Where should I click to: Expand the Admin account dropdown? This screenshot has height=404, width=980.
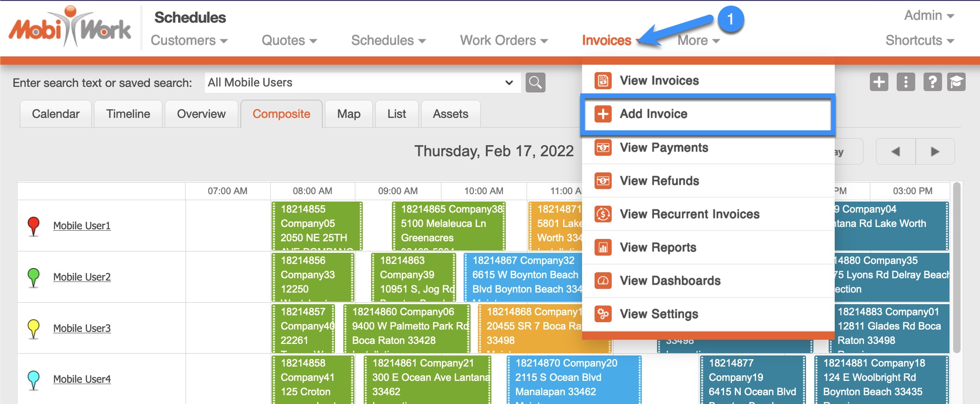(x=929, y=16)
